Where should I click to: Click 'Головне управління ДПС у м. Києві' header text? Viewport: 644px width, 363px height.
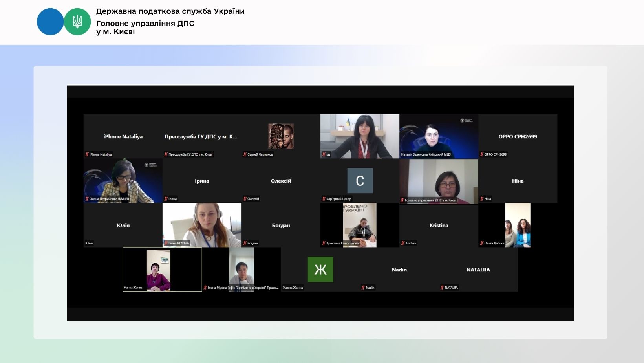(145, 27)
